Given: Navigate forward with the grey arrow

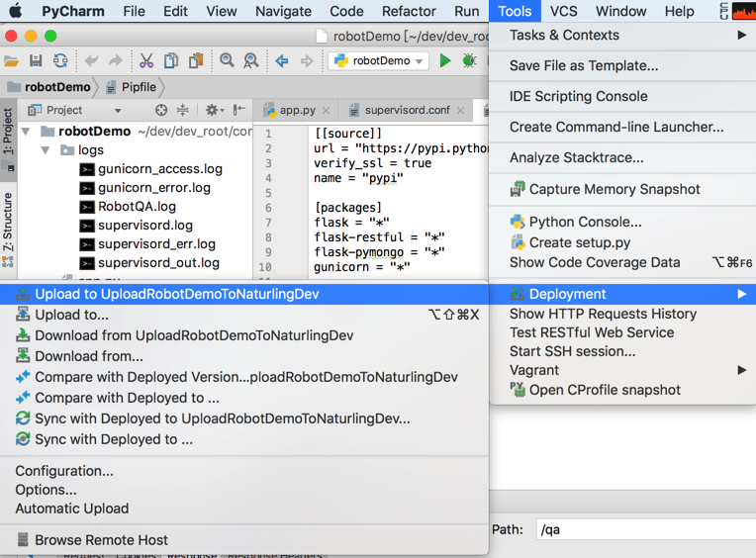Looking at the screenshot, I should pos(307,60).
